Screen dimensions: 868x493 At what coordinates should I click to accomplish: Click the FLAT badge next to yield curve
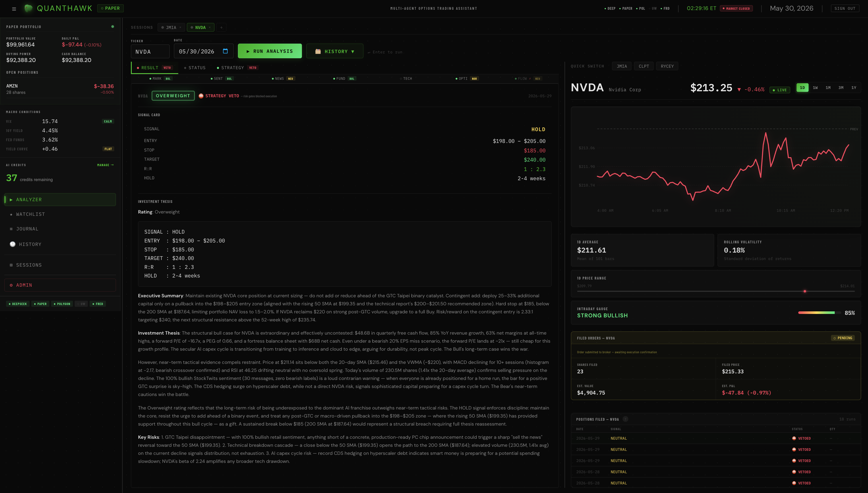108,149
